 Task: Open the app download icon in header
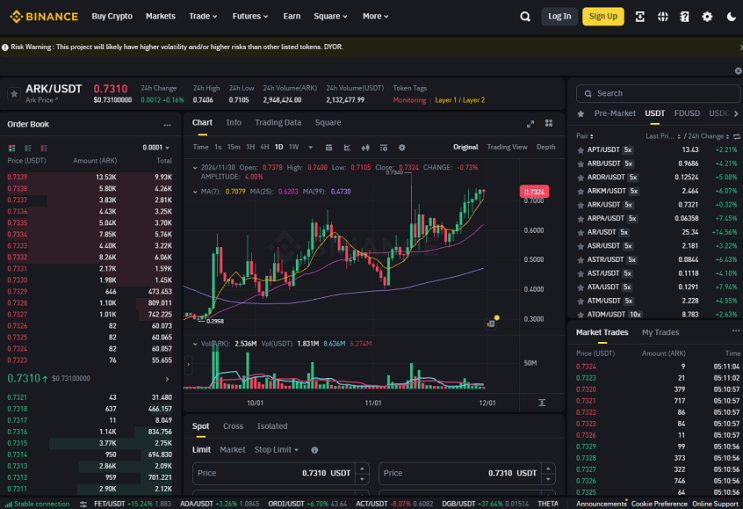click(x=640, y=17)
